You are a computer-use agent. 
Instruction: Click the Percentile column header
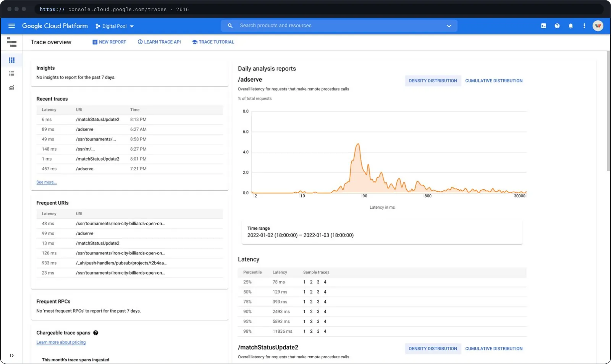(252, 272)
